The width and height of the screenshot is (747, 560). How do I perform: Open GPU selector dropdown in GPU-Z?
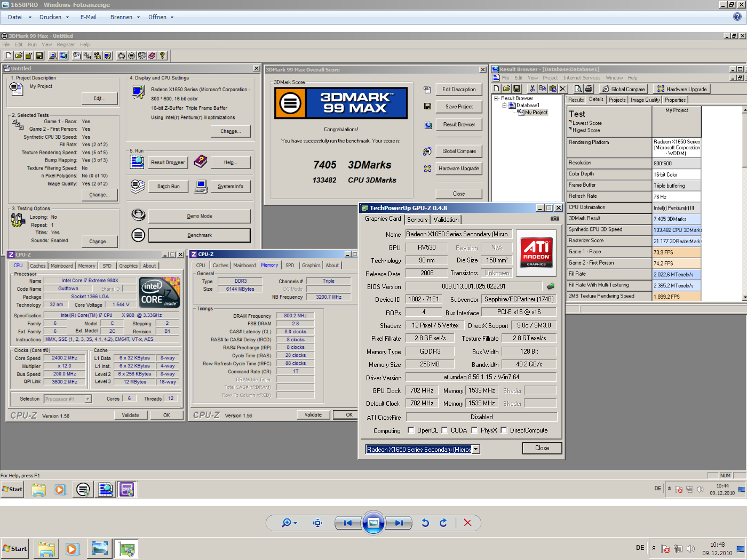click(476, 450)
